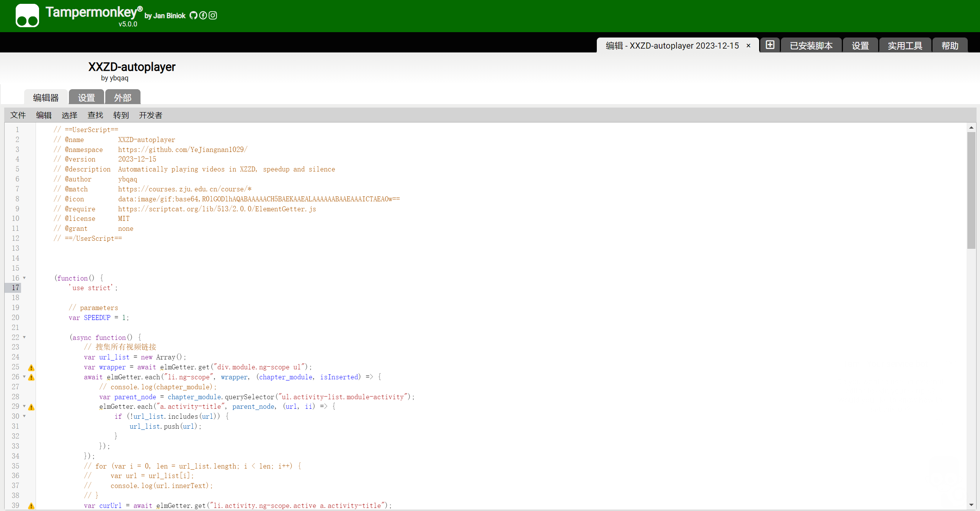The width and height of the screenshot is (980, 511).
Task: Click the warning icon on line 29
Action: coord(31,407)
